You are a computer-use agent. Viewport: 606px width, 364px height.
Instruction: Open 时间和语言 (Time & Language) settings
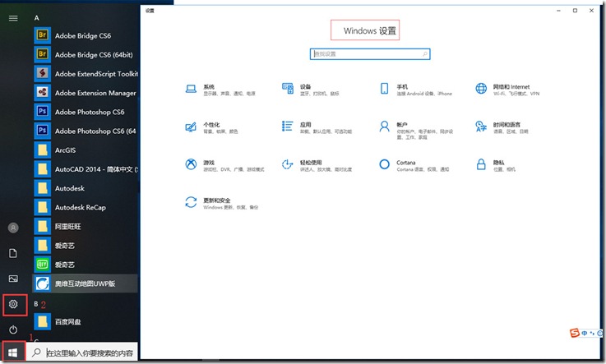click(481, 127)
